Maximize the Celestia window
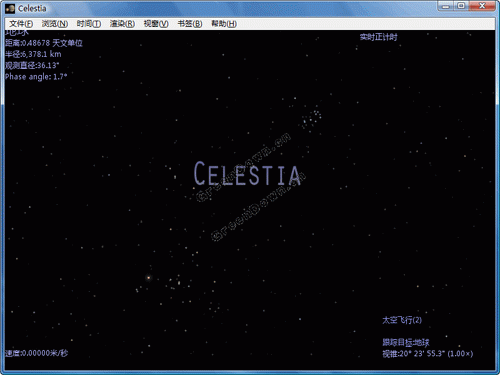This screenshot has width=500, height=375. tap(461, 6)
